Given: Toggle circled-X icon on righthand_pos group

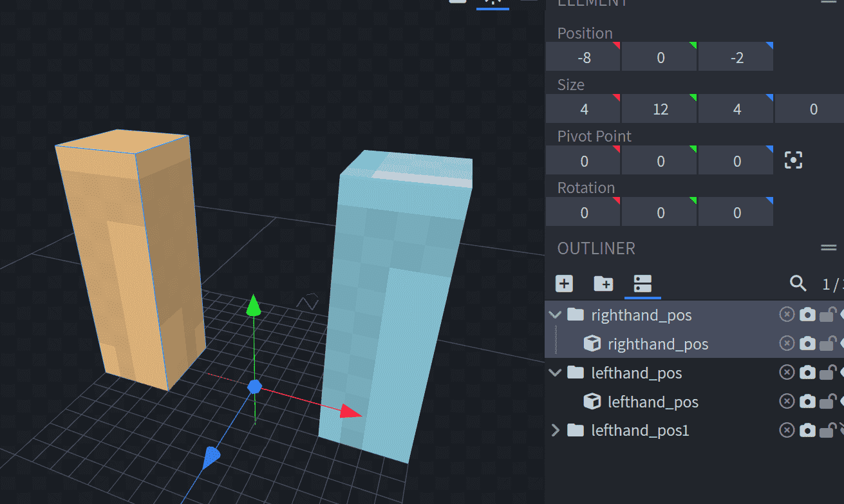Looking at the screenshot, I should pyautogui.click(x=787, y=314).
